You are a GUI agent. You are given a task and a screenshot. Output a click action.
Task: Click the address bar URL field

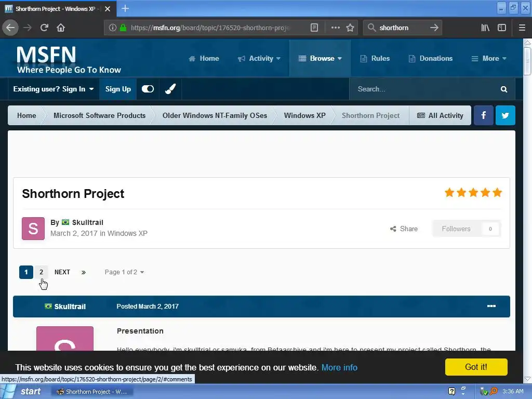coord(210,28)
